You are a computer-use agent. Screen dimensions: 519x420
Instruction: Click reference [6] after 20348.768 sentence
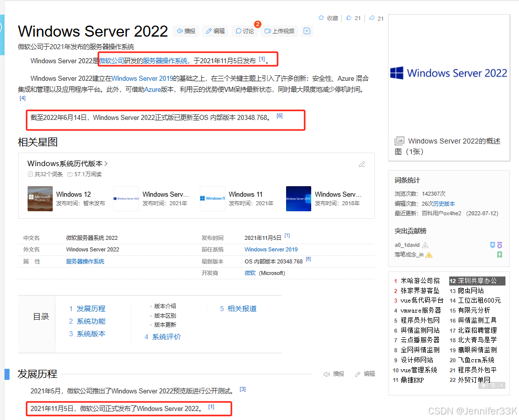tap(280, 115)
